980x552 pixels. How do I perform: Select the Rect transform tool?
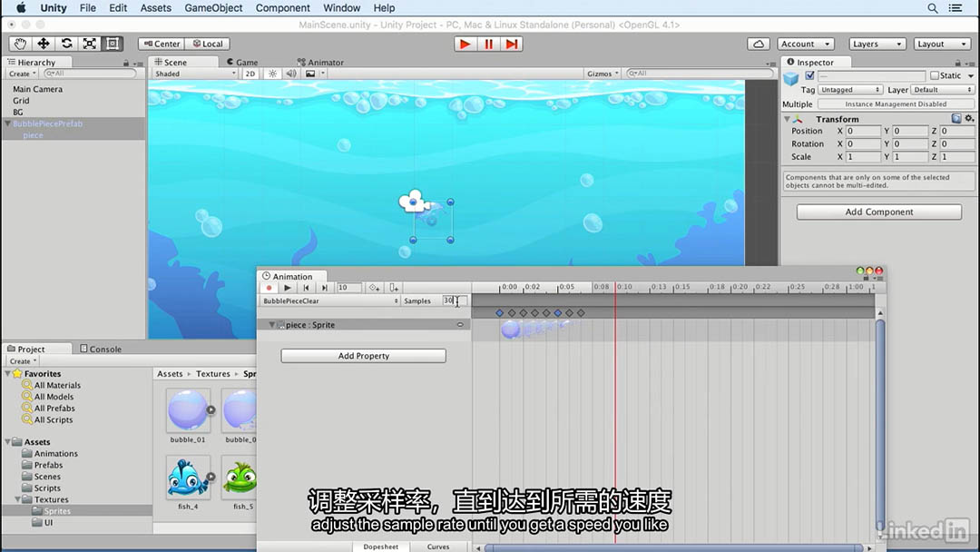[x=113, y=44]
